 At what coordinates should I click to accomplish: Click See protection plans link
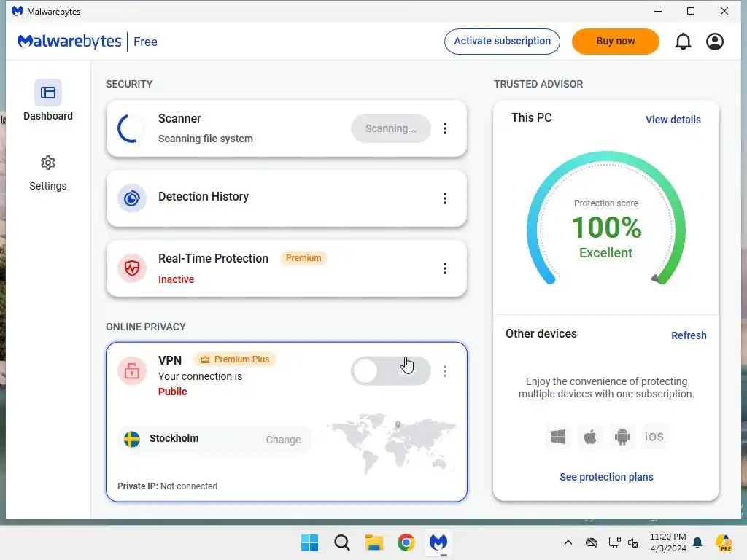(606, 477)
